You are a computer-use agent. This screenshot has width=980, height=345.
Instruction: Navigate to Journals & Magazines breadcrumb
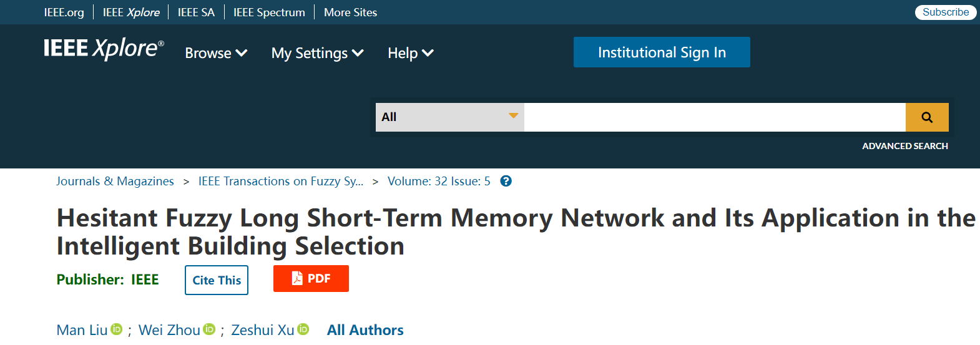[115, 182]
